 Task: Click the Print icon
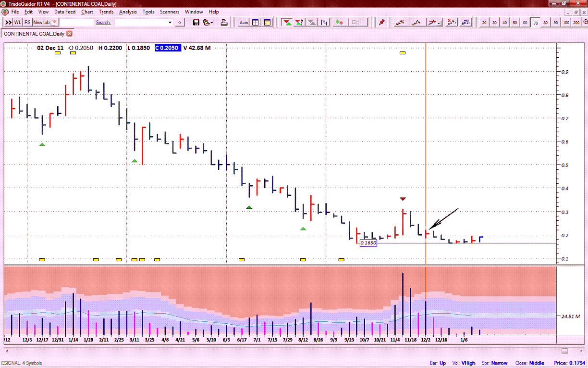(224, 22)
